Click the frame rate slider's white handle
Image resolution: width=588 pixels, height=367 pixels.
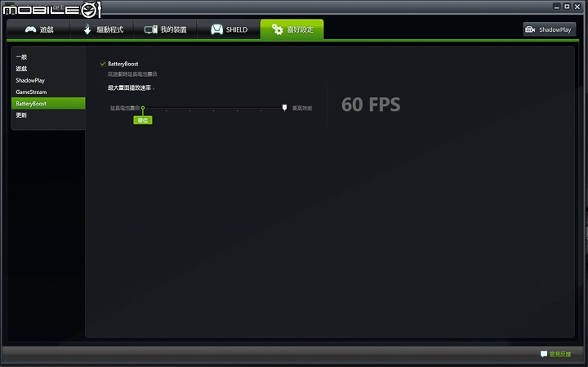[285, 108]
